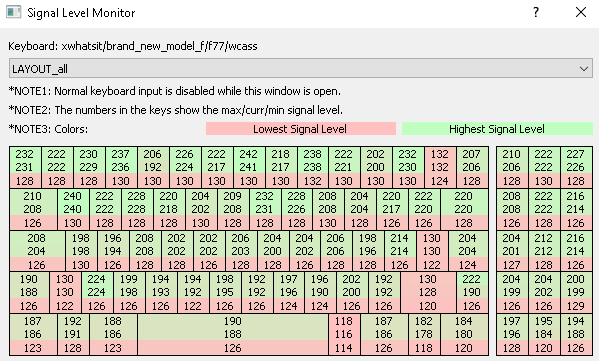Click the question mark help button
Viewport: 599px width, 361px height.
click(x=536, y=13)
